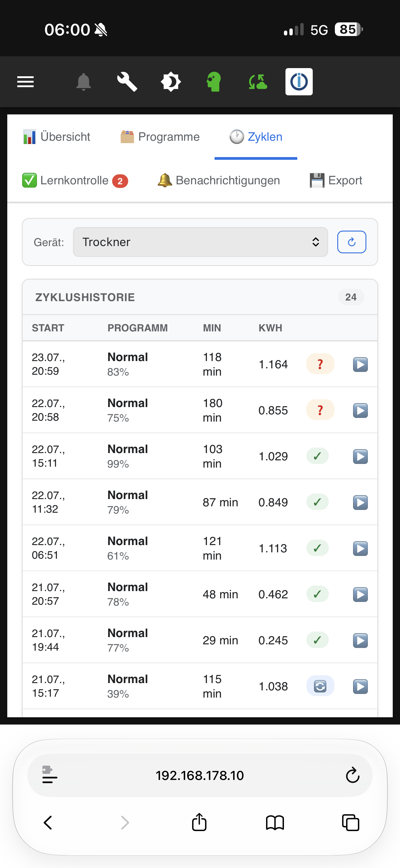This screenshot has width=400, height=868.
Task: Open Safari page settings menu icon
Action: (x=50, y=775)
